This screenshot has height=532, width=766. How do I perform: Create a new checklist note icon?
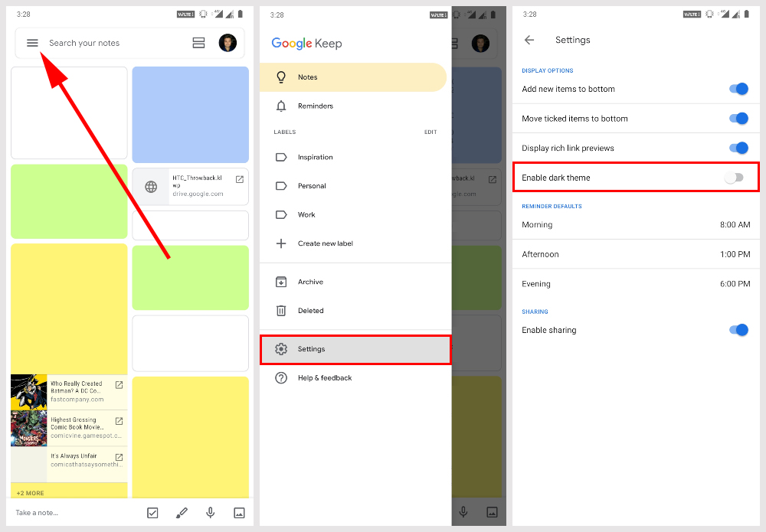click(152, 512)
